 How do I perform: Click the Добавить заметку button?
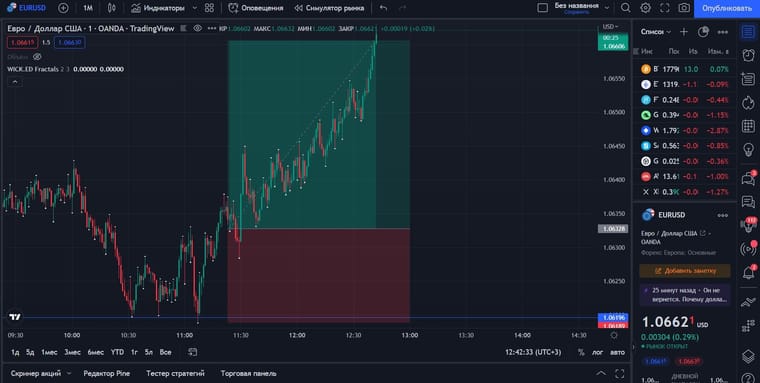[x=685, y=271]
